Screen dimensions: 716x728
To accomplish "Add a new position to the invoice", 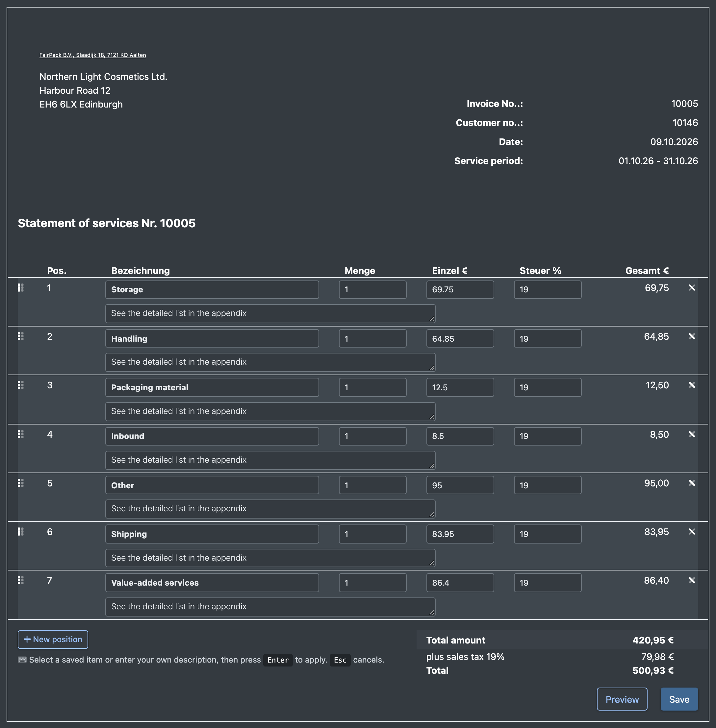I will pyautogui.click(x=53, y=639).
